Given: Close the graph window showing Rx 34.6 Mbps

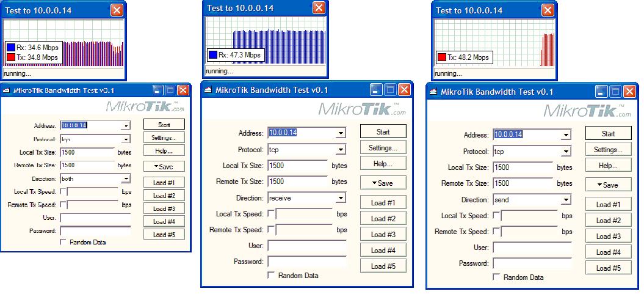Looking at the screenshot, I should 117,10.
